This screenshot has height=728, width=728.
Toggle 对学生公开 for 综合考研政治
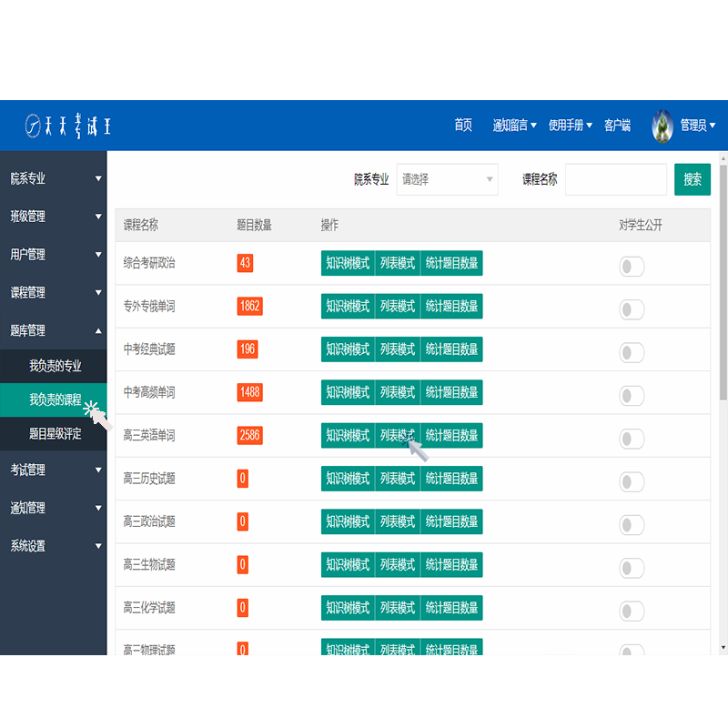coord(632,267)
